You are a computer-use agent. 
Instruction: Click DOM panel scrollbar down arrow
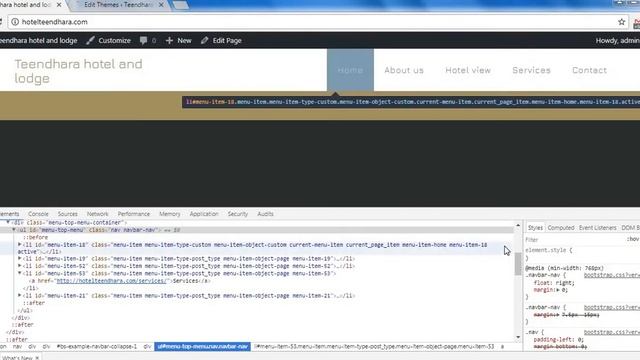518,337
